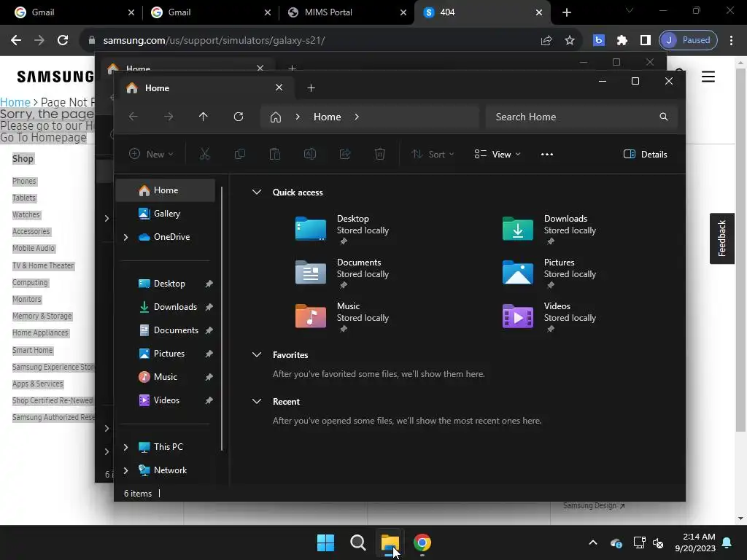Click Chrome address bar URL
This screenshot has width=747, height=560.
coord(214,40)
